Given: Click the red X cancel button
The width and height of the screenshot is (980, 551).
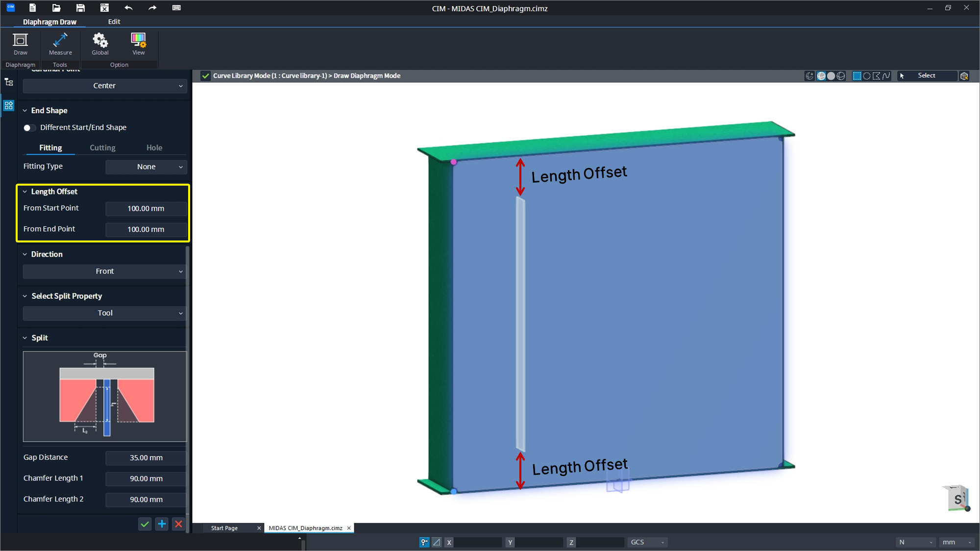Looking at the screenshot, I should coord(178,524).
